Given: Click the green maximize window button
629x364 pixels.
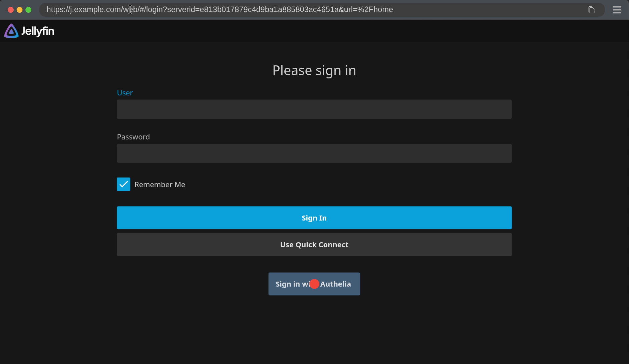Looking at the screenshot, I should tap(28, 10).
